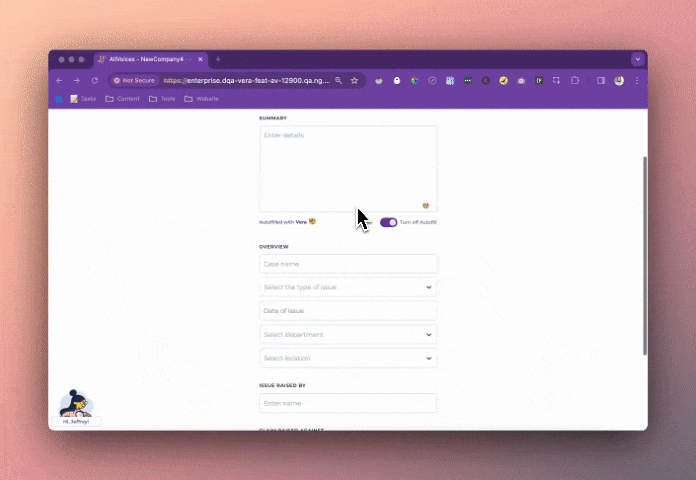Close the AllVoices - NewCompany4 tab
The height and width of the screenshot is (480, 696).
click(200, 59)
